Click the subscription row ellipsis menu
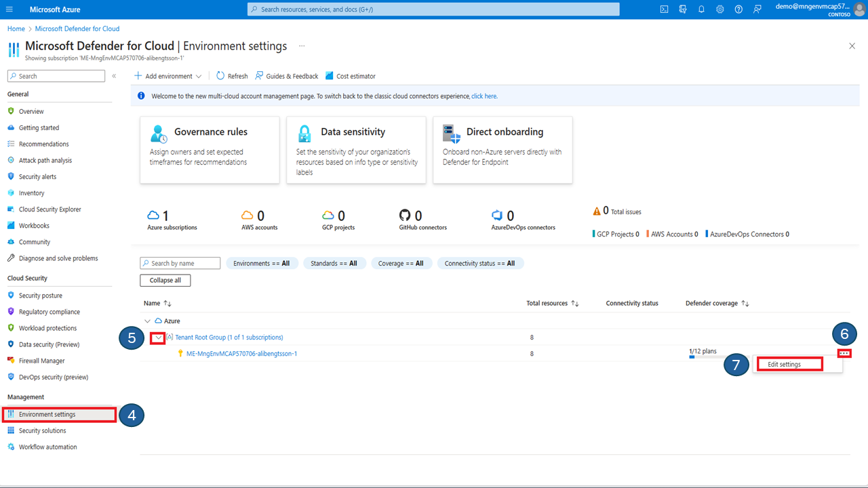This screenshot has height=488, width=868. [x=844, y=353]
